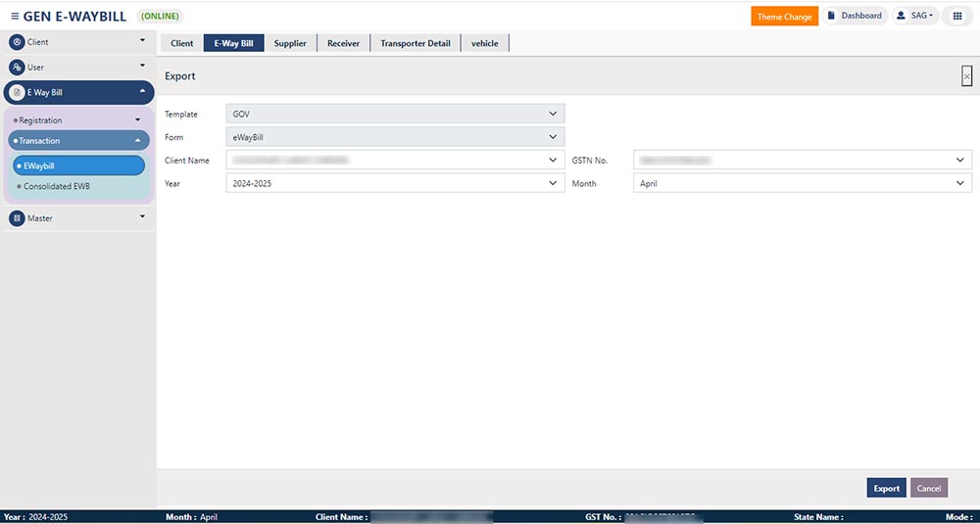980x524 pixels.
Task: Click the hamburger menu icon
Action: tap(15, 16)
